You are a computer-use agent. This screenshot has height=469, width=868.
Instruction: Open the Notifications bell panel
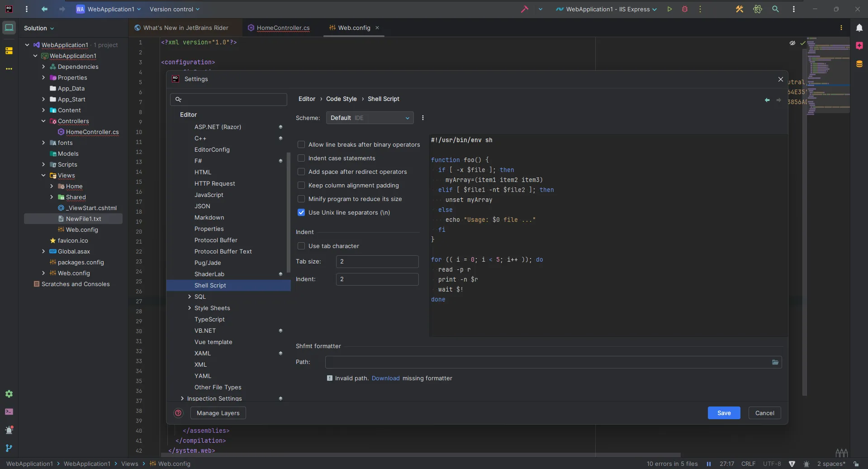click(859, 28)
